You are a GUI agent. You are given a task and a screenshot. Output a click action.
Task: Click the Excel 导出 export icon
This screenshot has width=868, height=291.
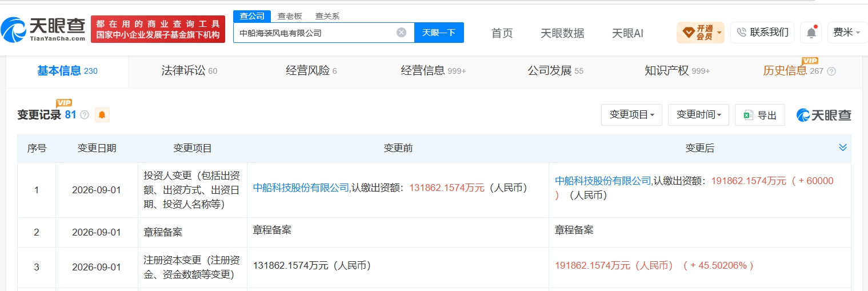748,115
